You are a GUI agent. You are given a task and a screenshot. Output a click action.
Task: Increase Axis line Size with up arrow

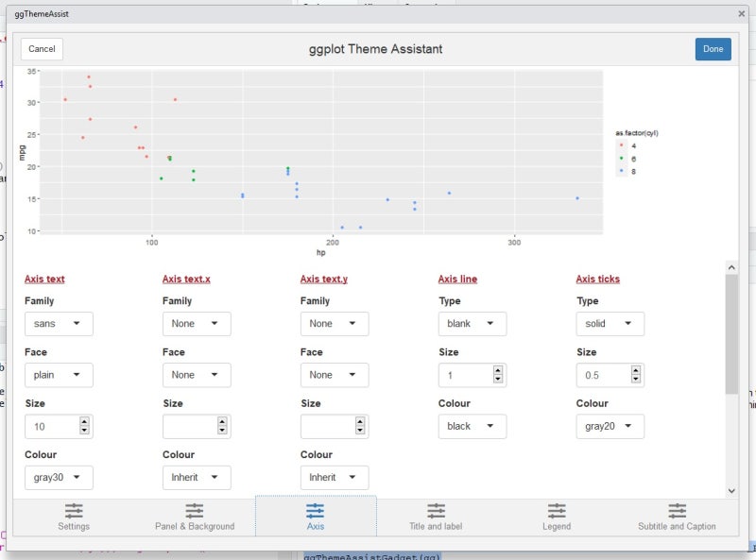[498, 370]
